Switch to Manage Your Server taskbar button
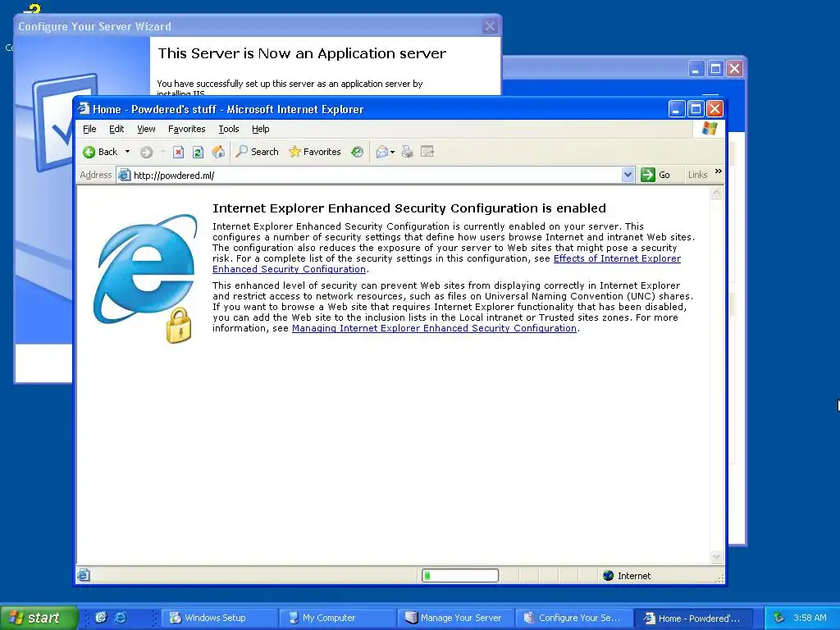The height and width of the screenshot is (630, 840). point(455,618)
